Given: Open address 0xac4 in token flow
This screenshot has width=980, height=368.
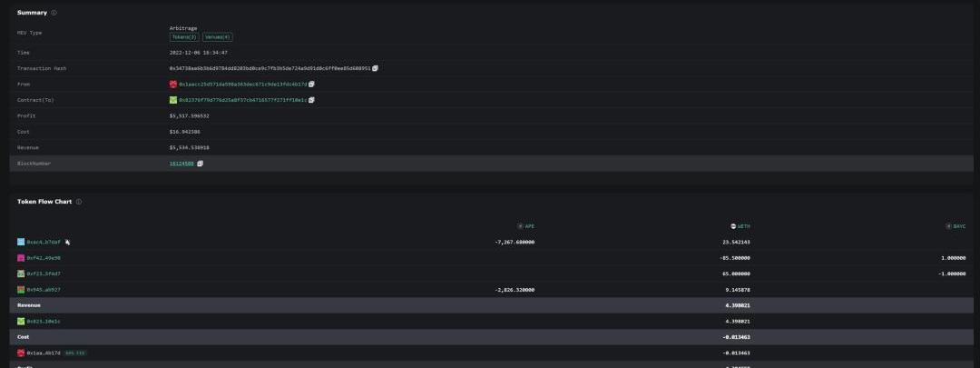Looking at the screenshot, I should tap(44, 243).
